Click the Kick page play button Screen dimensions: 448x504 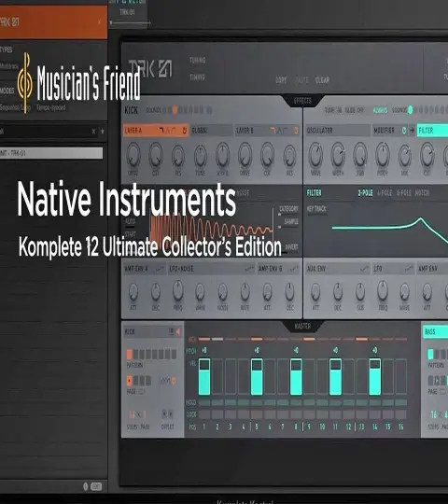129,381
